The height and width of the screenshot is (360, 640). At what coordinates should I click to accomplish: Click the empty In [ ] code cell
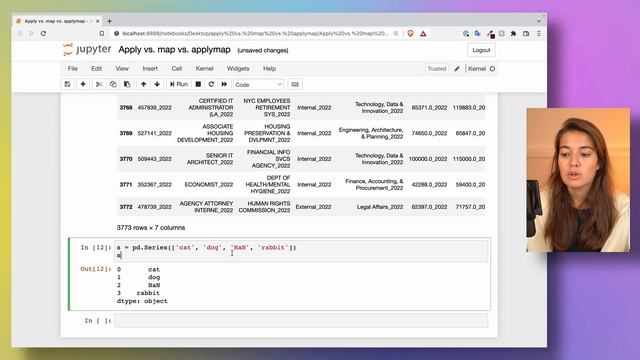coord(301,321)
